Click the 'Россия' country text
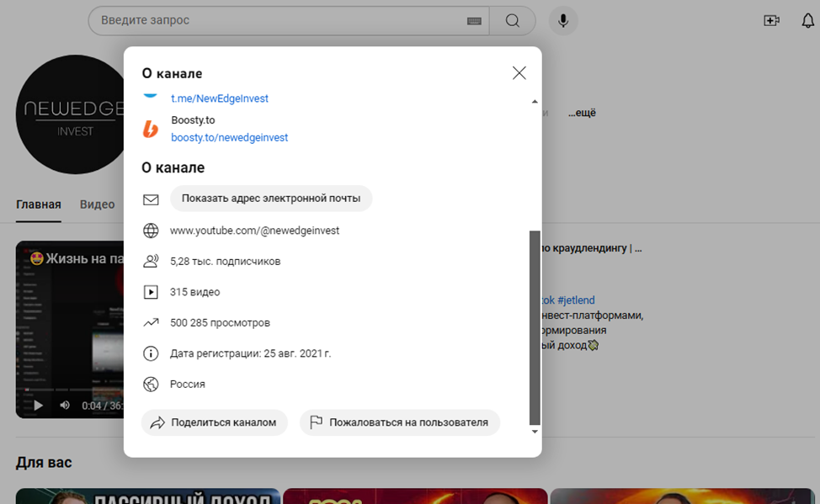Image resolution: width=820 pixels, height=504 pixels. click(x=188, y=385)
